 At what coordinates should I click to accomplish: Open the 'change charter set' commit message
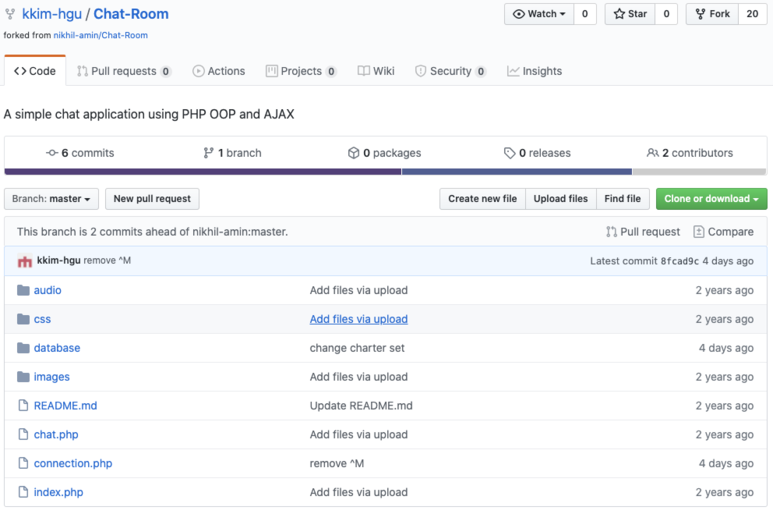357,348
